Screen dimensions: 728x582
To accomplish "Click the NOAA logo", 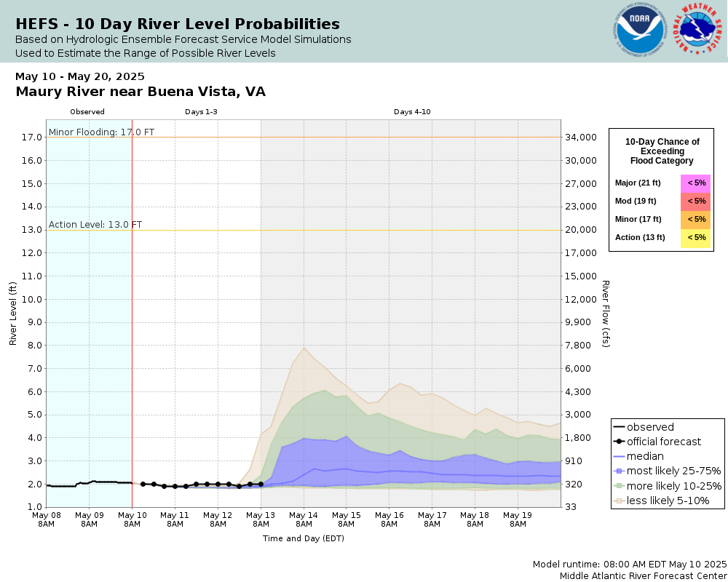I will coord(640,30).
